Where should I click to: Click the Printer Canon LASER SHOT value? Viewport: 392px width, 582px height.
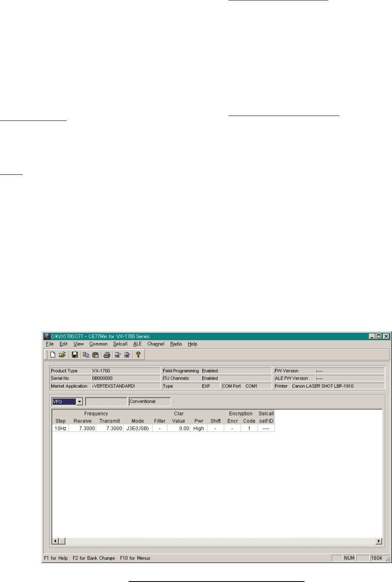pyautogui.click(x=338, y=386)
